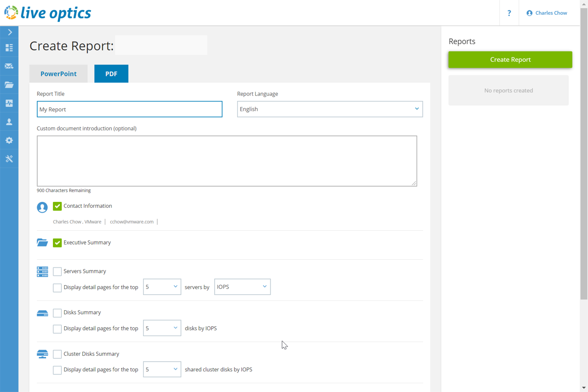Click the Report Title input field
Viewport: 588px width, 392px height.
tap(129, 109)
